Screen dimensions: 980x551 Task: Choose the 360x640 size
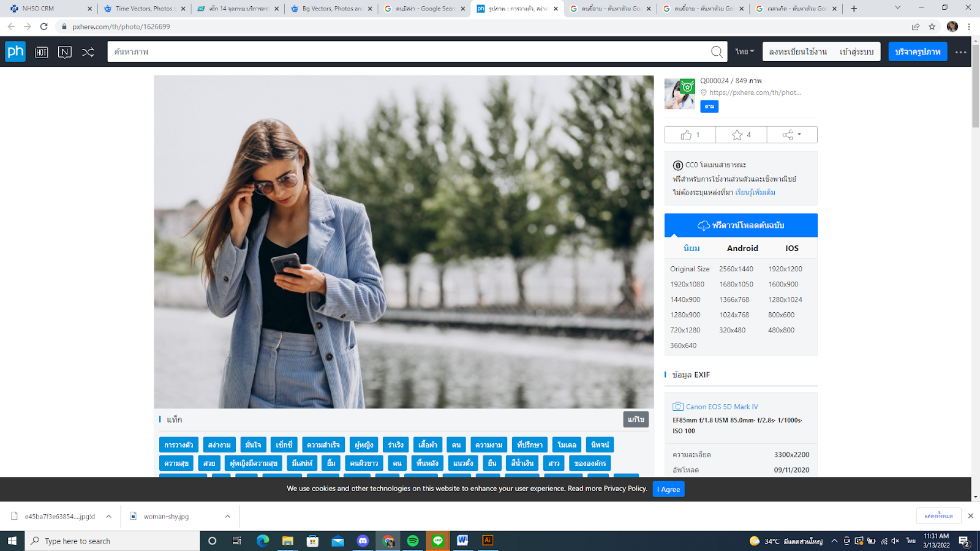(x=684, y=345)
